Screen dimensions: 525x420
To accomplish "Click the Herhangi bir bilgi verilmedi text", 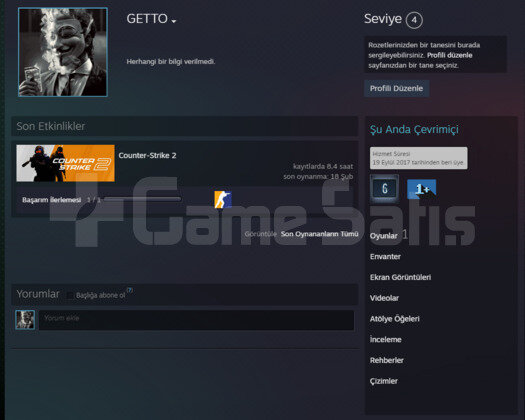I will pyautogui.click(x=171, y=62).
